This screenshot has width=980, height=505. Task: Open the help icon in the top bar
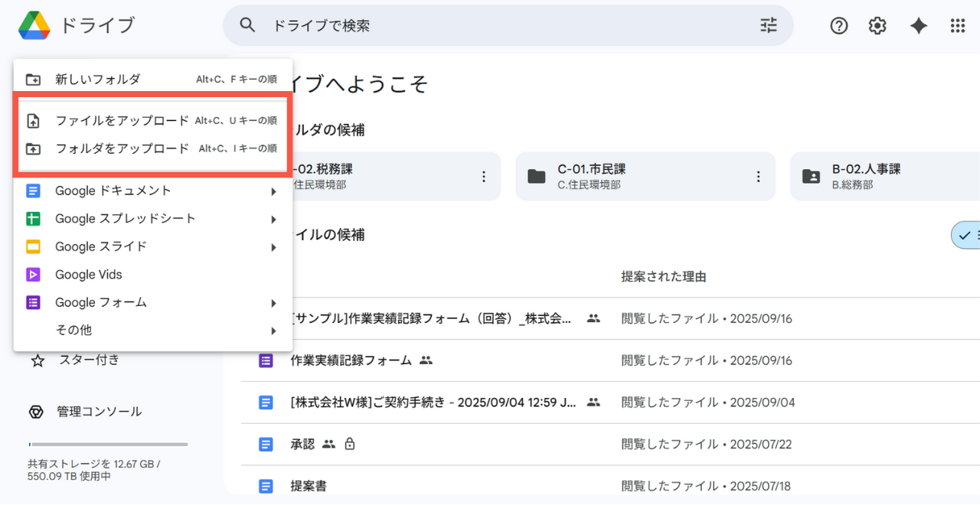838,25
